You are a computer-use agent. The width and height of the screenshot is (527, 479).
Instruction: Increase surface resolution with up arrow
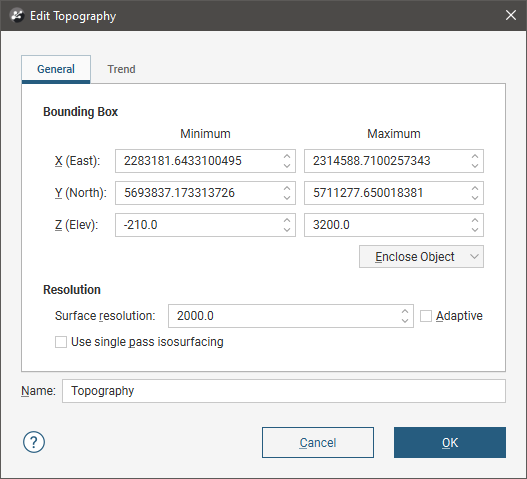point(405,311)
